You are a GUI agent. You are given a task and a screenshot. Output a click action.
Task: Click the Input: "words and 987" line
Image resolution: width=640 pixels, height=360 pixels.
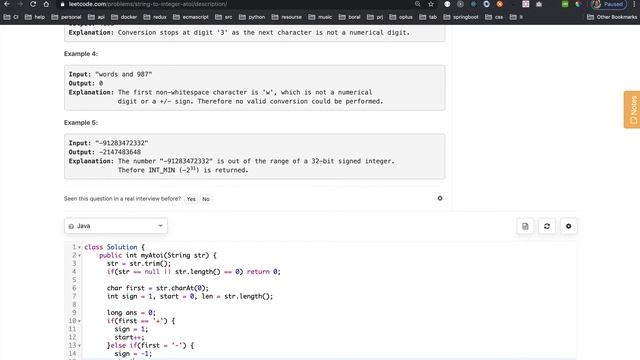tap(110, 74)
